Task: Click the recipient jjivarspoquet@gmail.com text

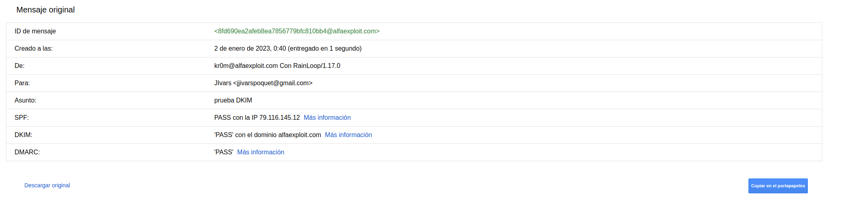Action: click(x=273, y=83)
